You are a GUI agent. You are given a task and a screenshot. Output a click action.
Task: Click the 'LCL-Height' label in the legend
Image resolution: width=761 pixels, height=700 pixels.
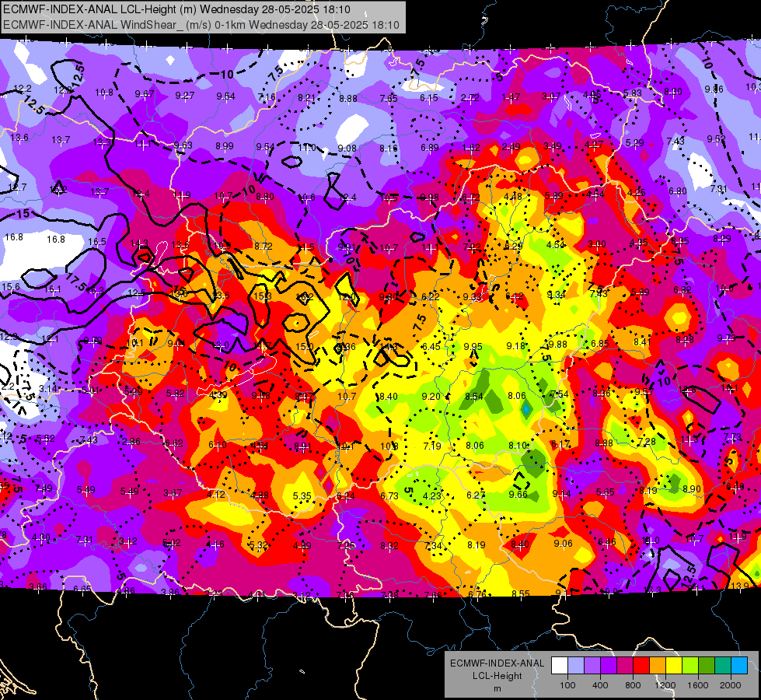point(497,676)
